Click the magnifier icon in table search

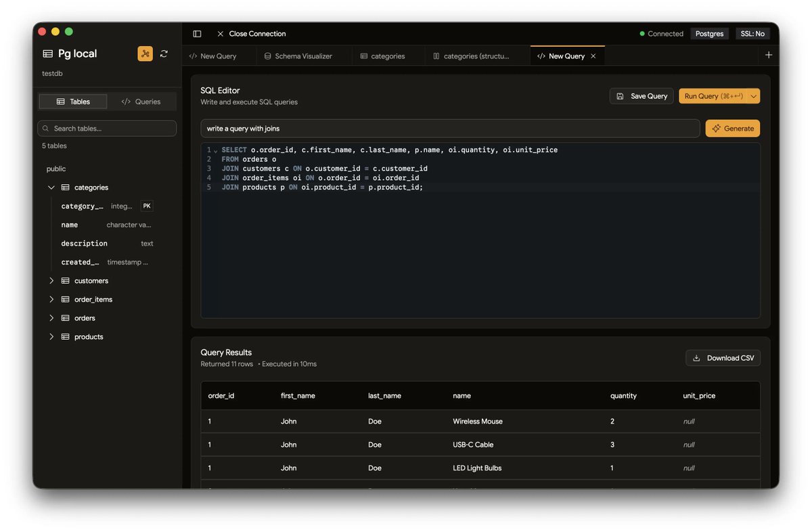[x=46, y=129]
